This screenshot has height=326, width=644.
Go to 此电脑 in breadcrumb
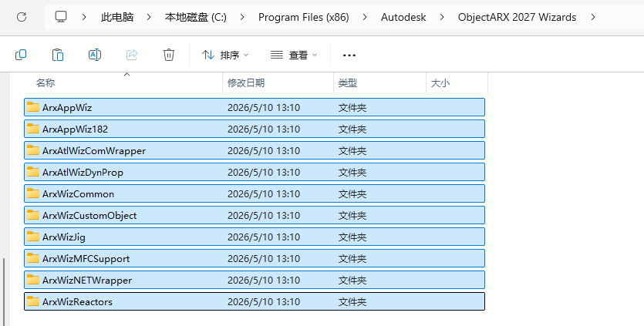pos(117,17)
